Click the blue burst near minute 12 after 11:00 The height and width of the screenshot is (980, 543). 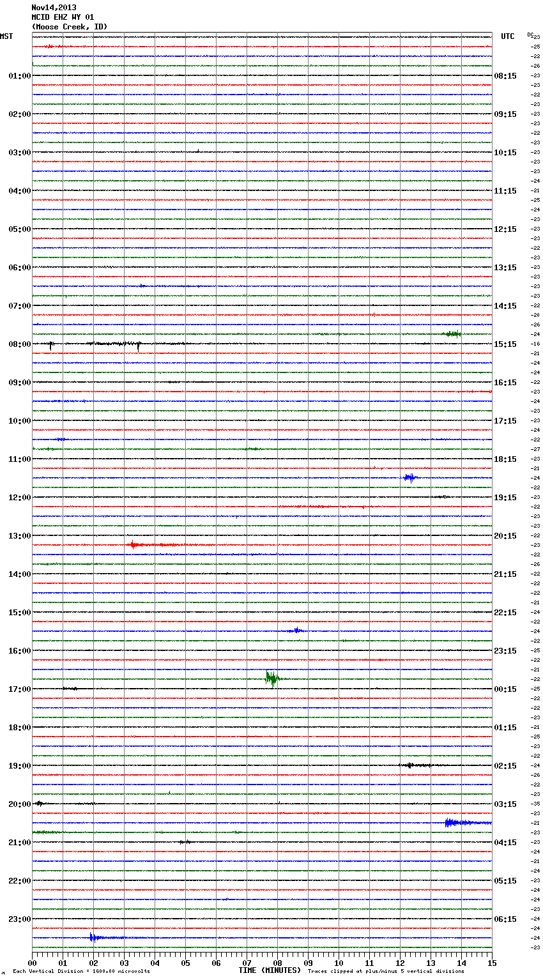pyautogui.click(x=410, y=477)
